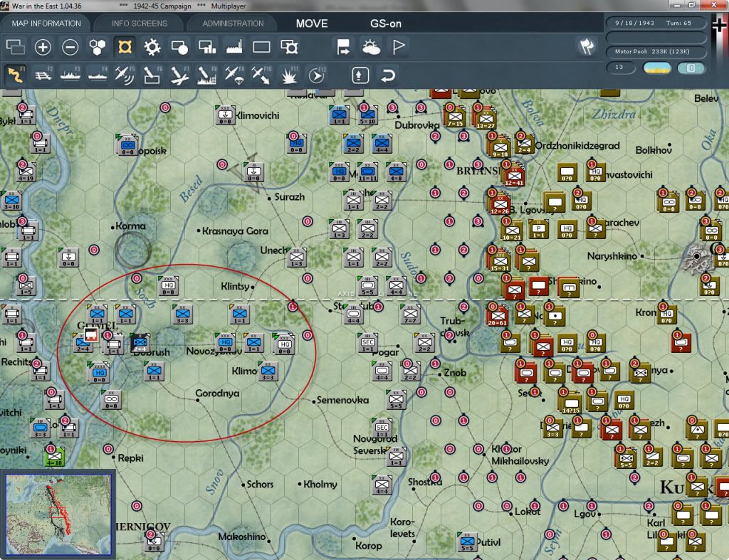Switch to the INFO SCREENS tab
This screenshot has height=560, width=729.
pyautogui.click(x=139, y=23)
